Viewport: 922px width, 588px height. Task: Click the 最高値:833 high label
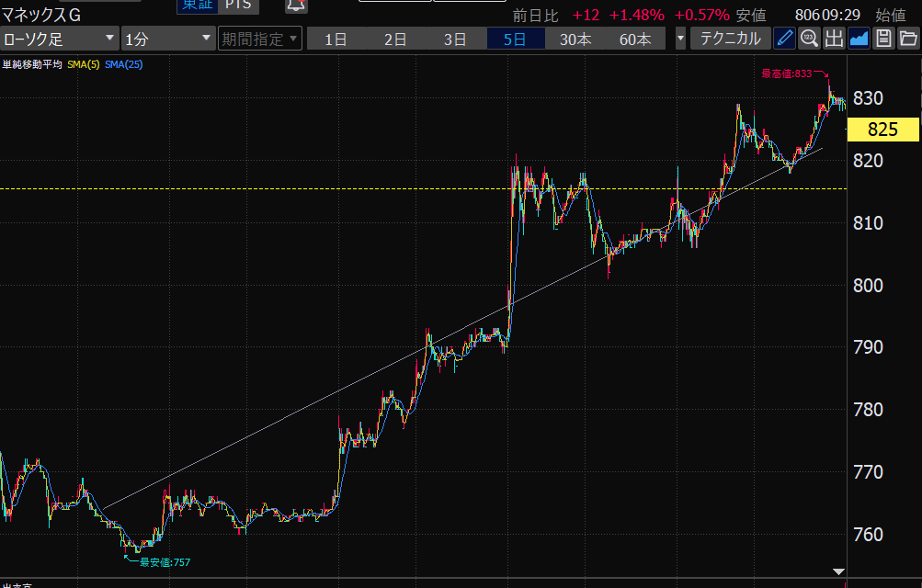tap(786, 73)
